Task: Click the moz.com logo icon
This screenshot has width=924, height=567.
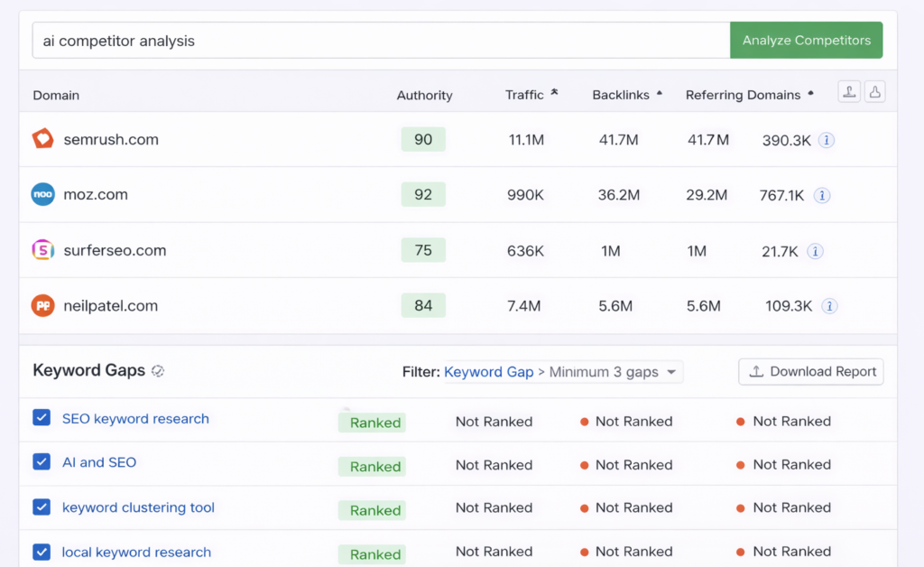Action: [42, 194]
